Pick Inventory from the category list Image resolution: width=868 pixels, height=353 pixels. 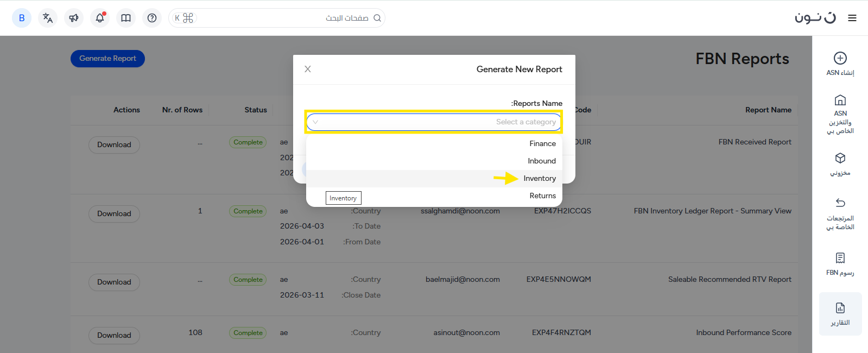pyautogui.click(x=539, y=178)
